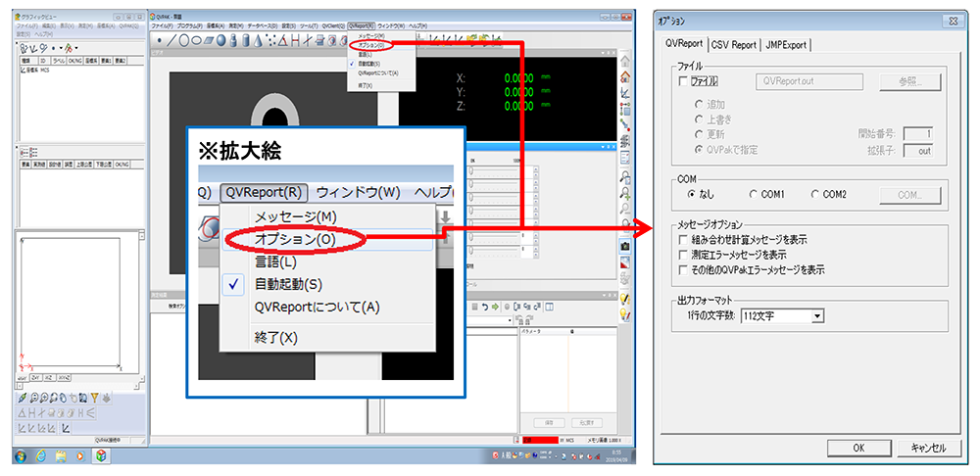This screenshot has height=476, width=980.
Task: Click the 拡張子 extension field
Action: 918,150
